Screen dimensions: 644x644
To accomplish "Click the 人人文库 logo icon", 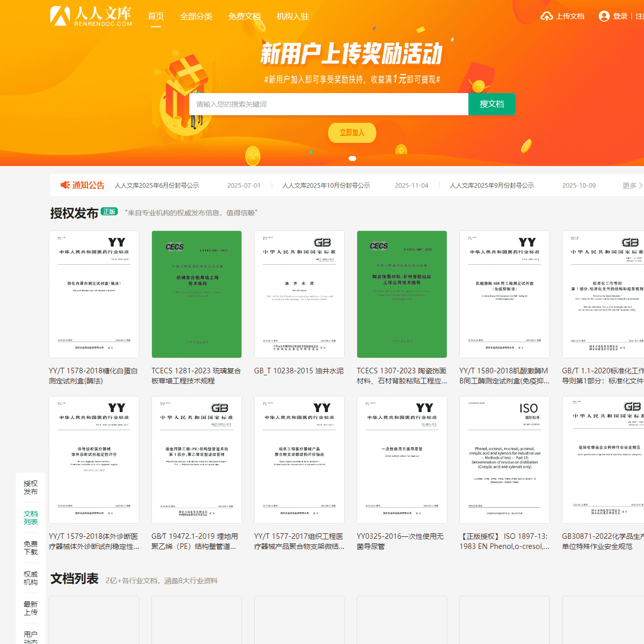I will tap(60, 16).
